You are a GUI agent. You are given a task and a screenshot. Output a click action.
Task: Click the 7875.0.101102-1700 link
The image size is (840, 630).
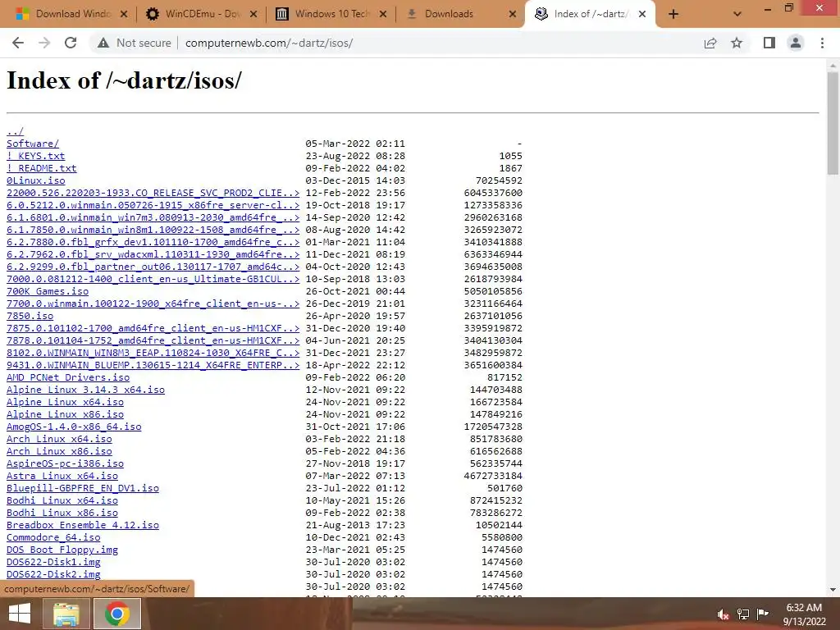coord(153,328)
